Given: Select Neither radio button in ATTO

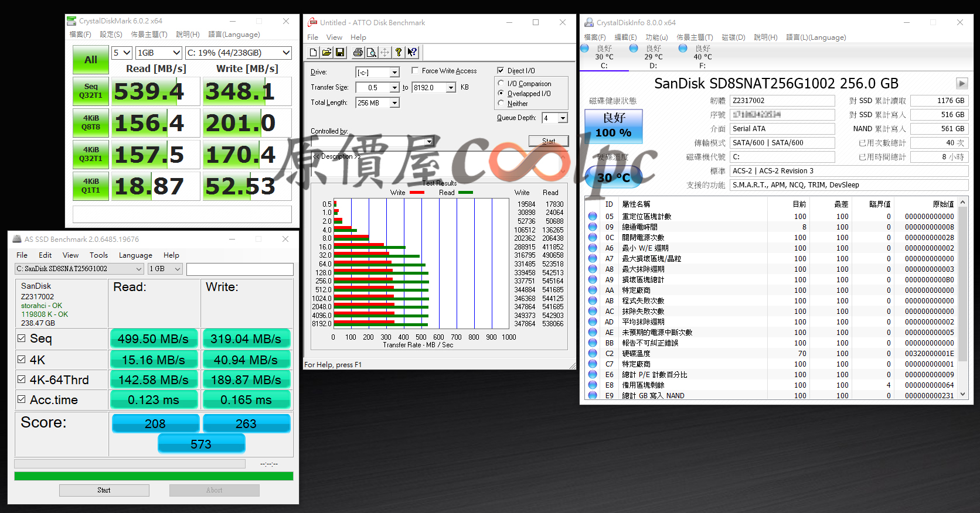Looking at the screenshot, I should 501,104.
